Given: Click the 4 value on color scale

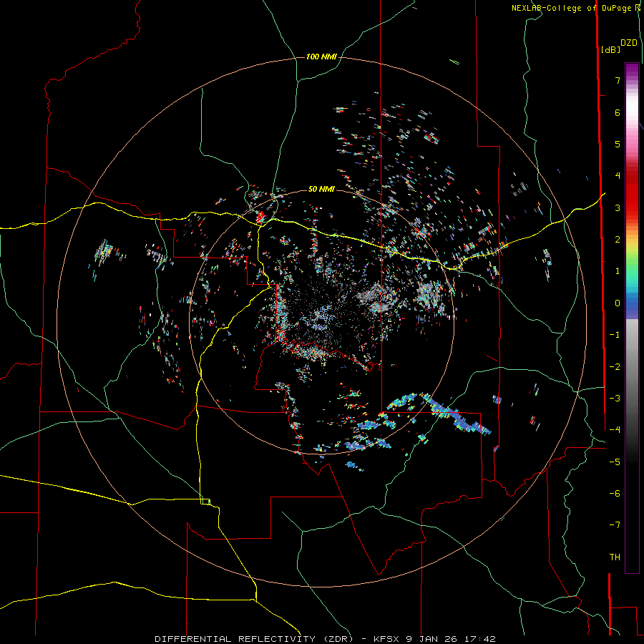Looking at the screenshot, I should [618, 176].
